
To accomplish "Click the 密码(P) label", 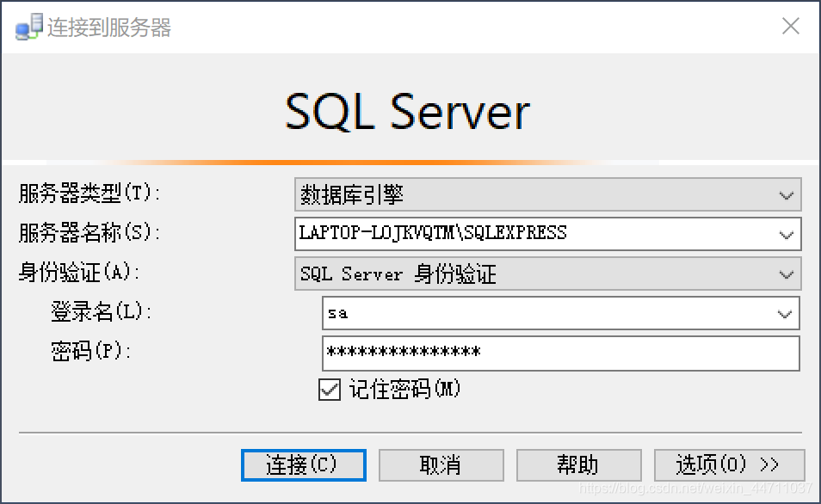I will (90, 351).
